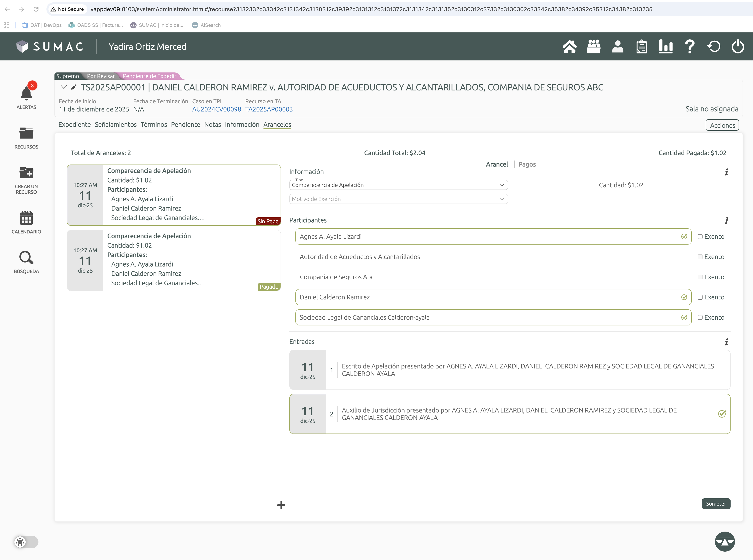Check Exento for Daniel Calderon Ramirez

tap(700, 297)
